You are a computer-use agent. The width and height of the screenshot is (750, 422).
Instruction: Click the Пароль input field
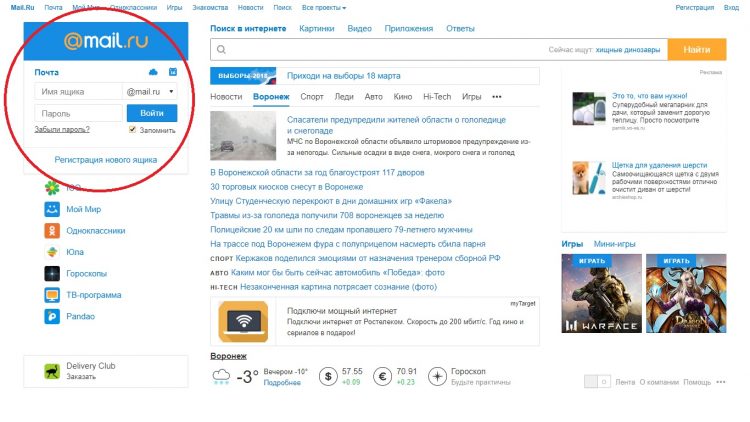coord(78,113)
